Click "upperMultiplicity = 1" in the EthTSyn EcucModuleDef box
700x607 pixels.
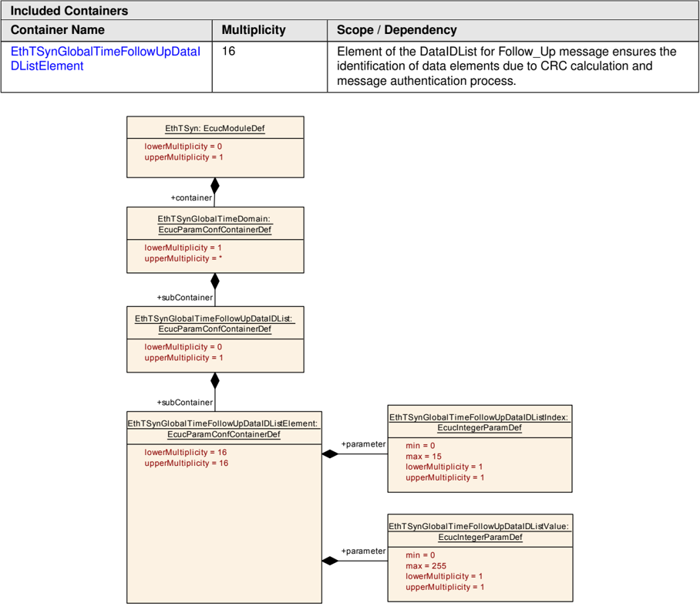pyautogui.click(x=183, y=157)
